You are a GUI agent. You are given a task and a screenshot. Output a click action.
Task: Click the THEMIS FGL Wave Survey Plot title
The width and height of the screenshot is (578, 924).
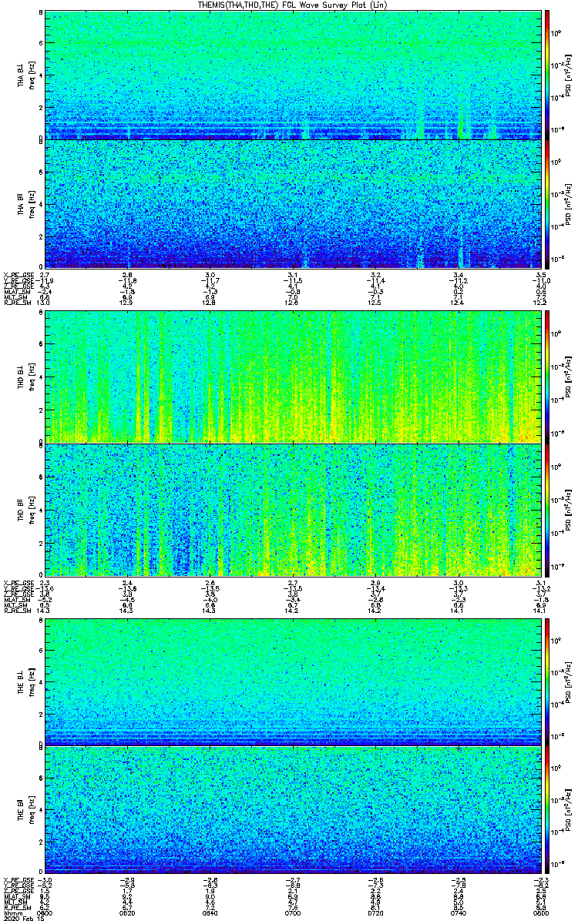coord(292,5)
